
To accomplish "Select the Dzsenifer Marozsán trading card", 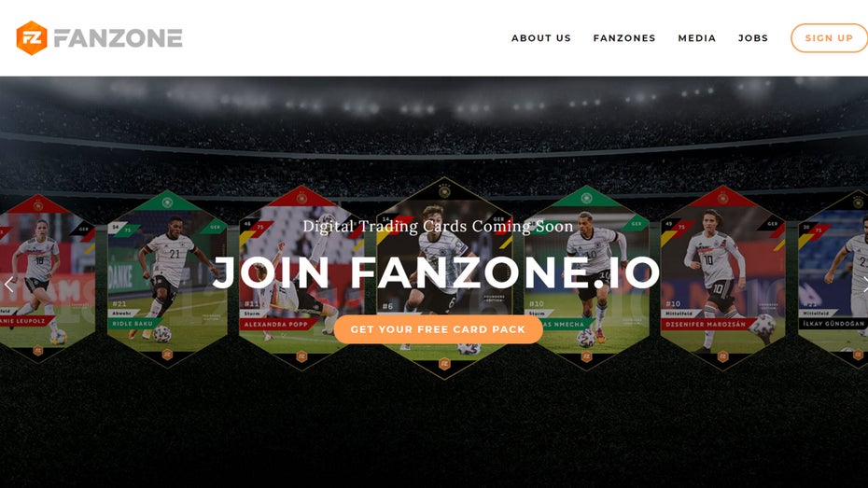I will [722, 278].
